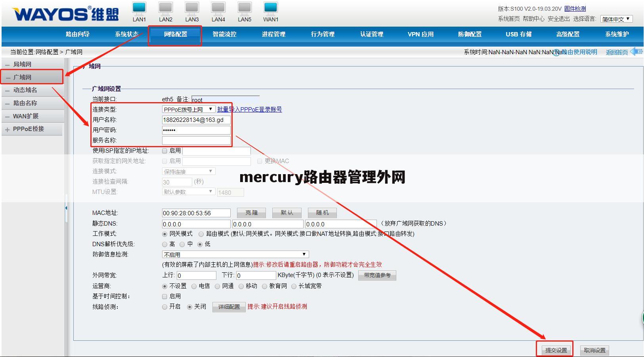Image resolution: width=644 pixels, height=357 pixels.
Task: Click the 帮助中心 link
Action: point(533,19)
